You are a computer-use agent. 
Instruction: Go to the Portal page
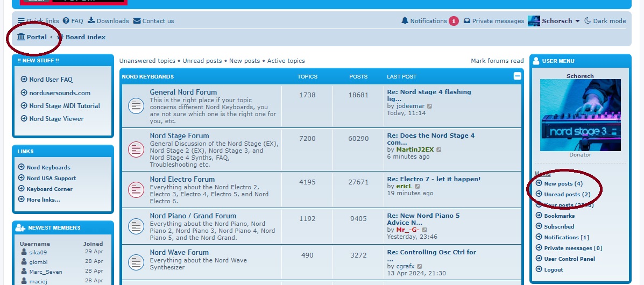coord(32,37)
